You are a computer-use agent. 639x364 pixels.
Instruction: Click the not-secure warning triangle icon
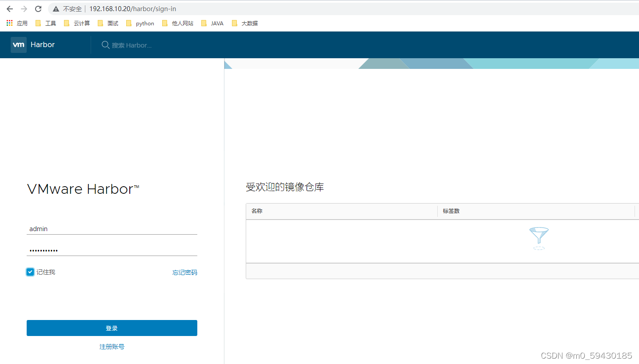pos(56,9)
